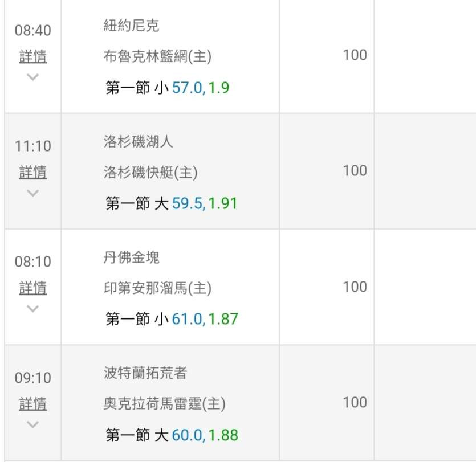The height and width of the screenshot is (462, 476).
Task: Select the 第一節 大 60.0, 1.88 bet line
Action: tap(171, 435)
